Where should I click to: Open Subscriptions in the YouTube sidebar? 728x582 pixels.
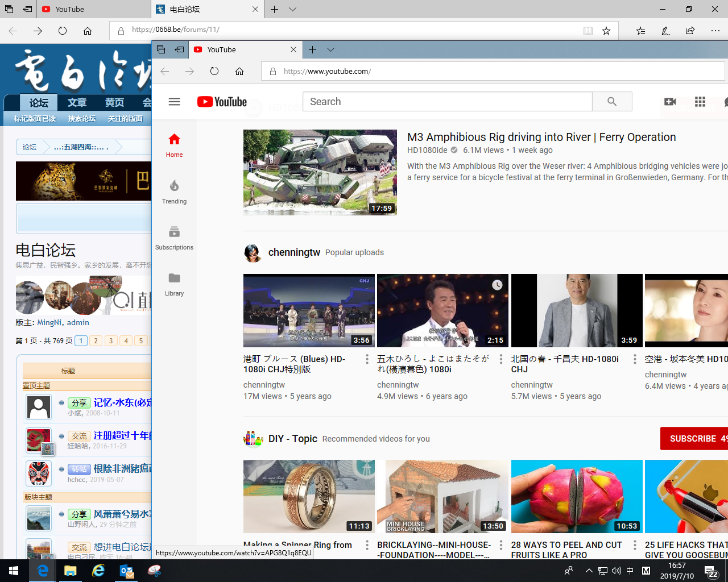coord(174,238)
